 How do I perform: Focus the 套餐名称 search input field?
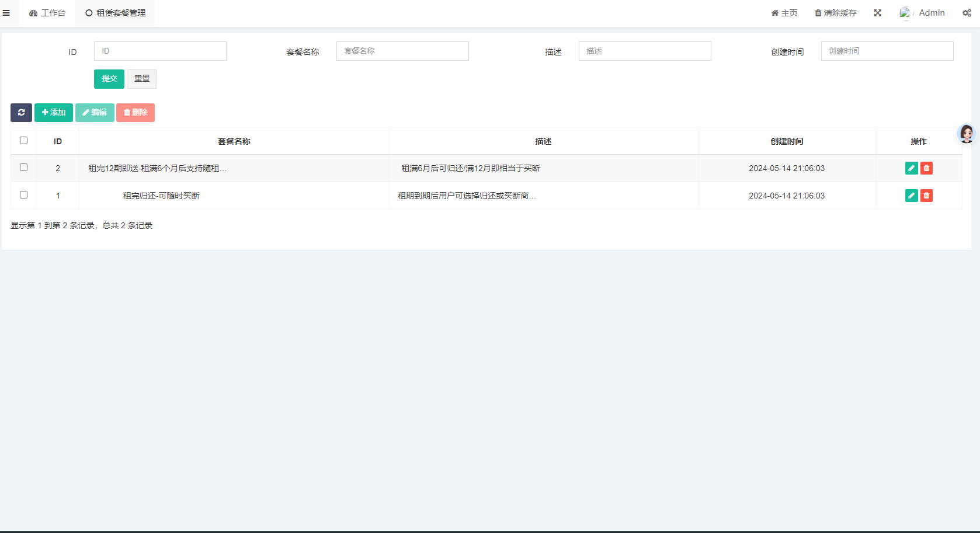(x=402, y=51)
